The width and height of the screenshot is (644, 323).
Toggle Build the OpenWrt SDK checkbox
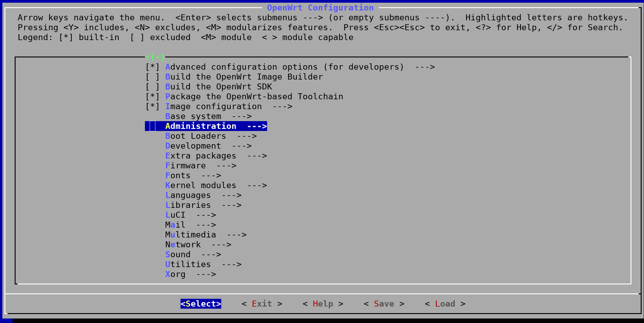pos(152,87)
